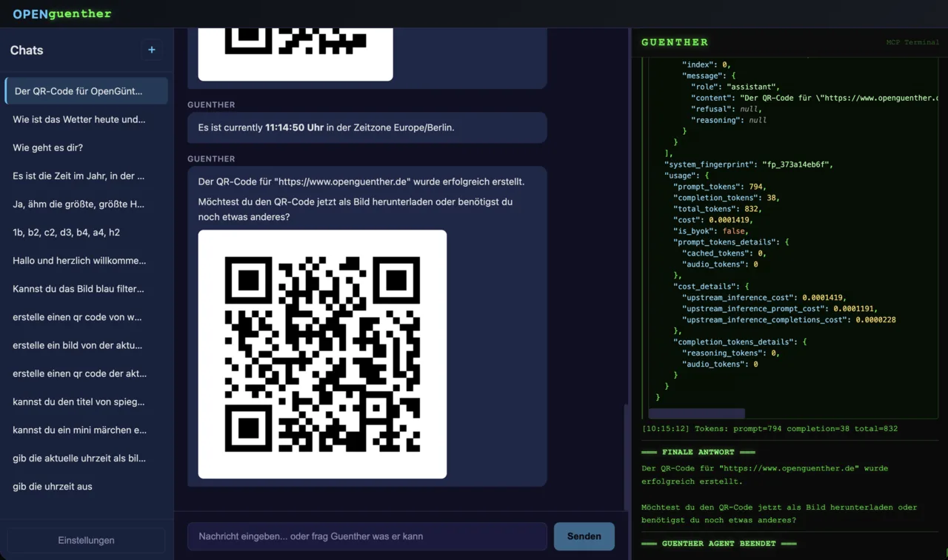
Task: Click message text "wurde erfolgreich erstellt." in chat
Action: [x=470, y=181]
